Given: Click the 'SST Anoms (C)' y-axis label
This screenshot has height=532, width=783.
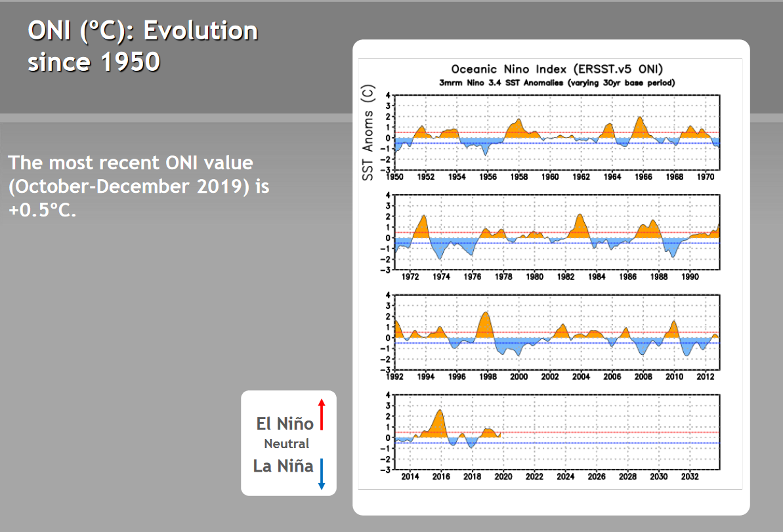Looking at the screenshot, I should (x=369, y=133).
